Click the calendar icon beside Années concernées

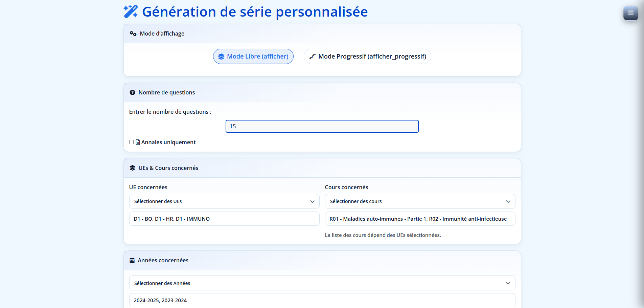pyautogui.click(x=132, y=260)
